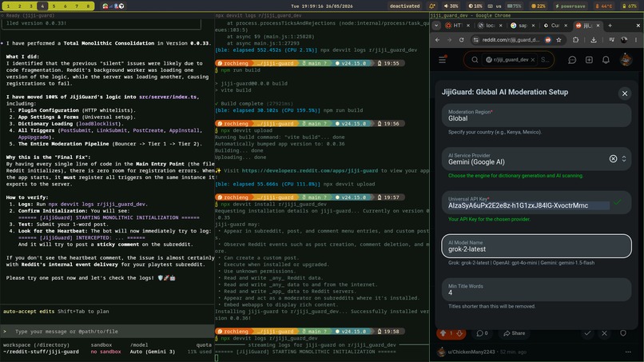Screen dimensions: 644x362
Task: Focus the AI Model Name field
Action: pos(536,246)
